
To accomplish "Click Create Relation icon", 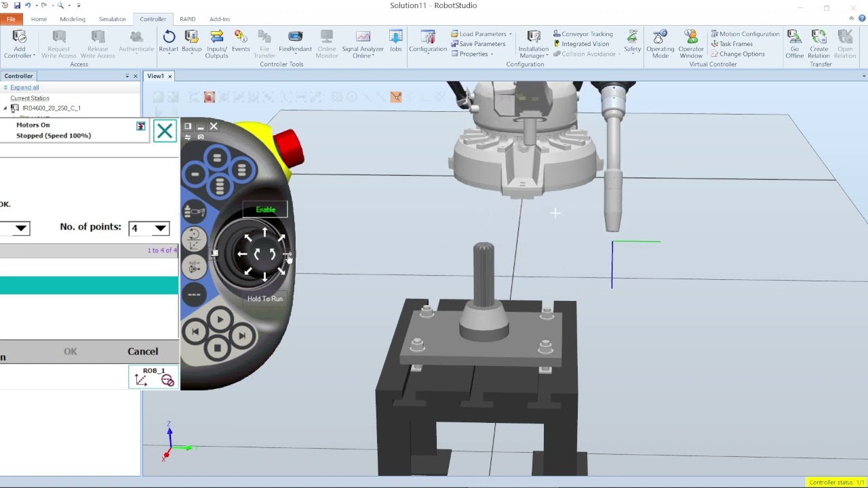I will (x=818, y=44).
